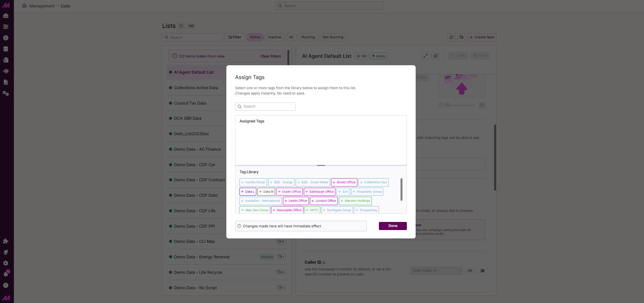Select the Running filter tab
644x303 pixels.
click(308, 37)
